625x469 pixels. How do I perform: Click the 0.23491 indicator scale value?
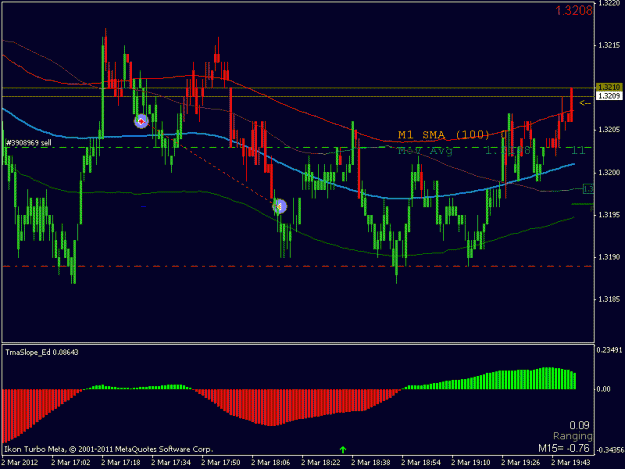pos(609,350)
